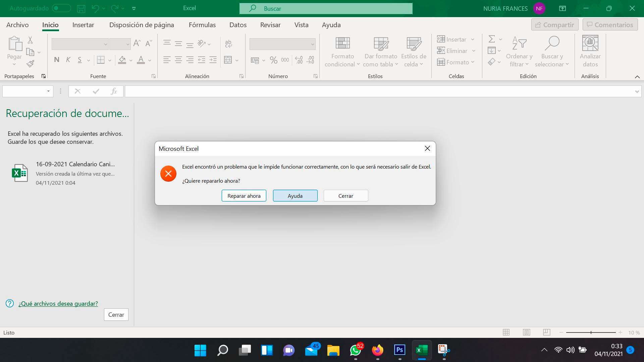Center text horizontally in cell

click(x=178, y=60)
